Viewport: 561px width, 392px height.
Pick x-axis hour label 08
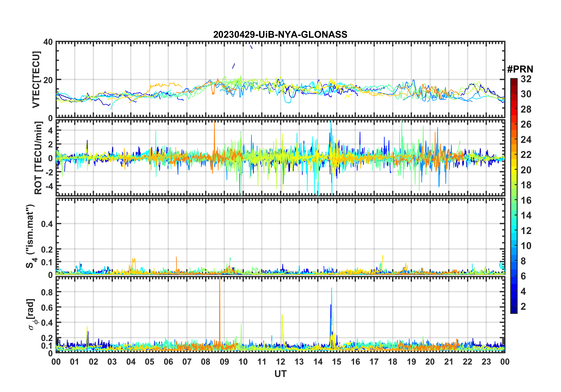point(206,362)
